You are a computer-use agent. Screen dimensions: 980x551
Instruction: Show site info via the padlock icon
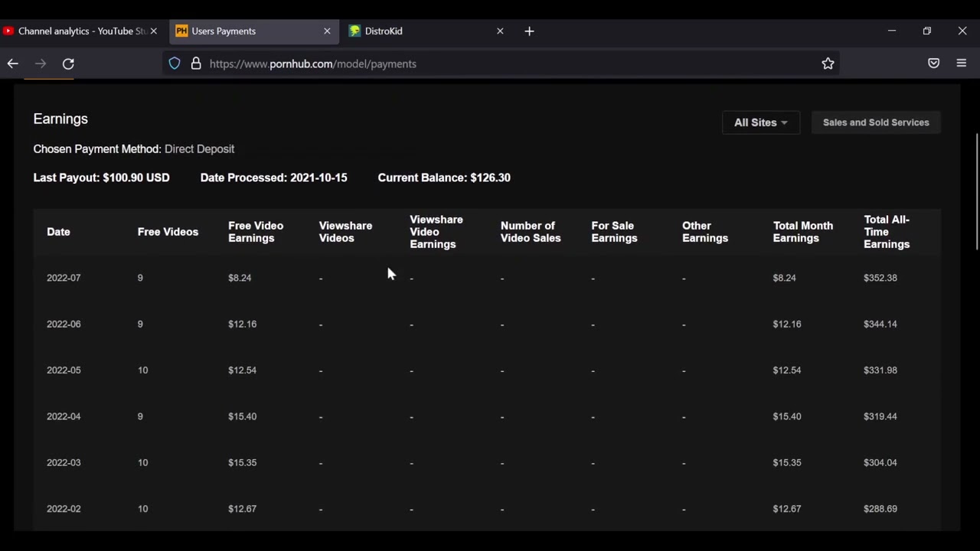click(196, 64)
